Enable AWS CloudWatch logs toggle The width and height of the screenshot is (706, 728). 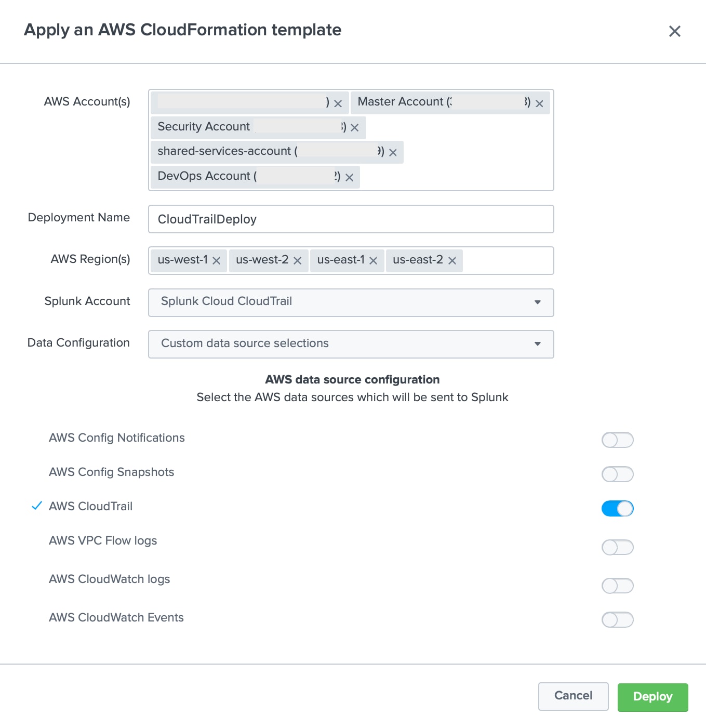click(618, 586)
